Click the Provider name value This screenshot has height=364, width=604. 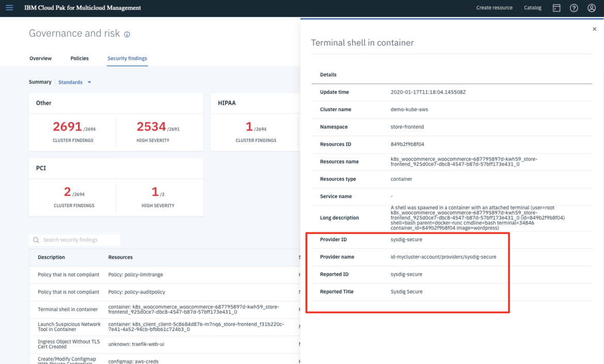(x=443, y=257)
